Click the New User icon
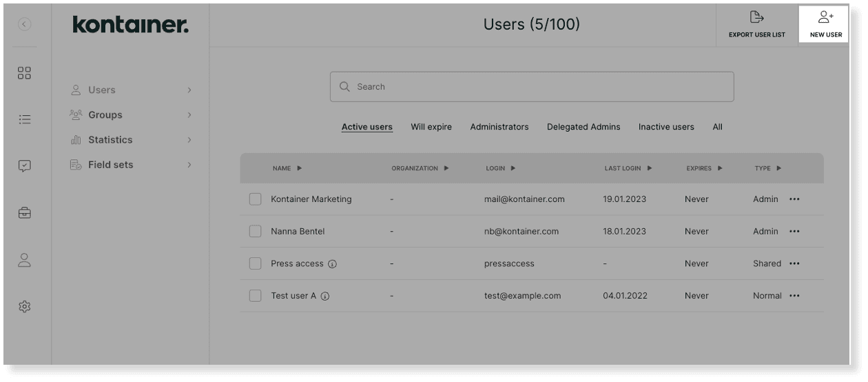Screen dimensions: 868x382 pyautogui.click(x=825, y=16)
